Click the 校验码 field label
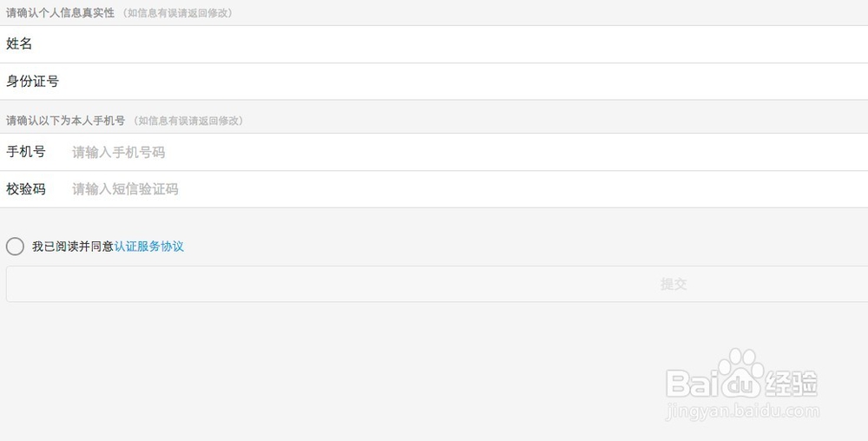868x441 pixels. tap(26, 188)
